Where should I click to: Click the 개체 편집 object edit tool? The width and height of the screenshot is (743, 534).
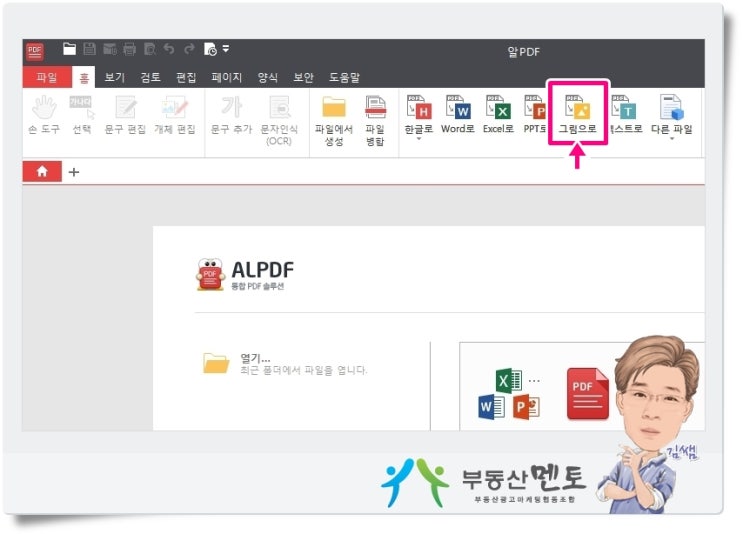(175, 115)
